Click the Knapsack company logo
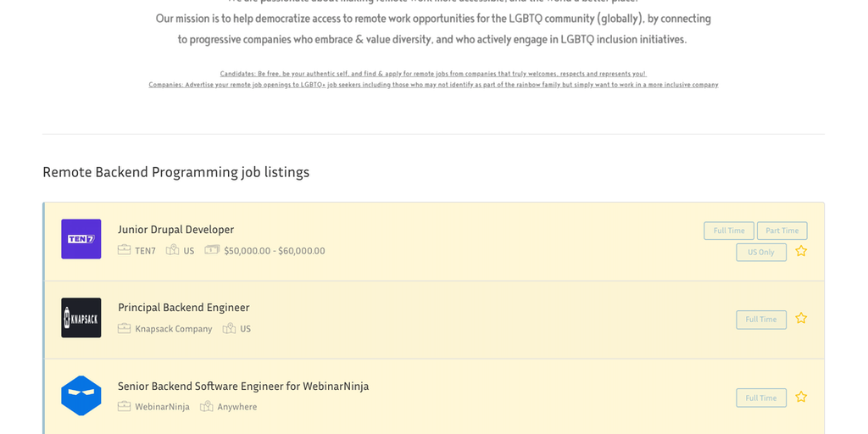This screenshot has width=868, height=434. 81,318
